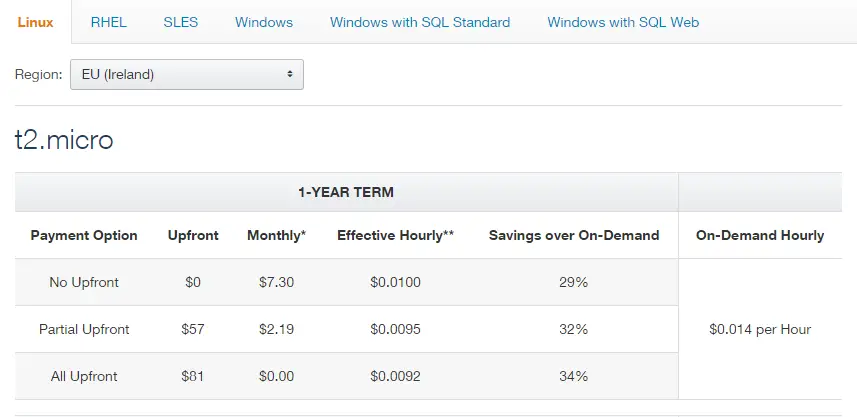Image resolution: width=857 pixels, height=417 pixels.
Task: Select the No Upfront row label
Action: [x=84, y=283]
